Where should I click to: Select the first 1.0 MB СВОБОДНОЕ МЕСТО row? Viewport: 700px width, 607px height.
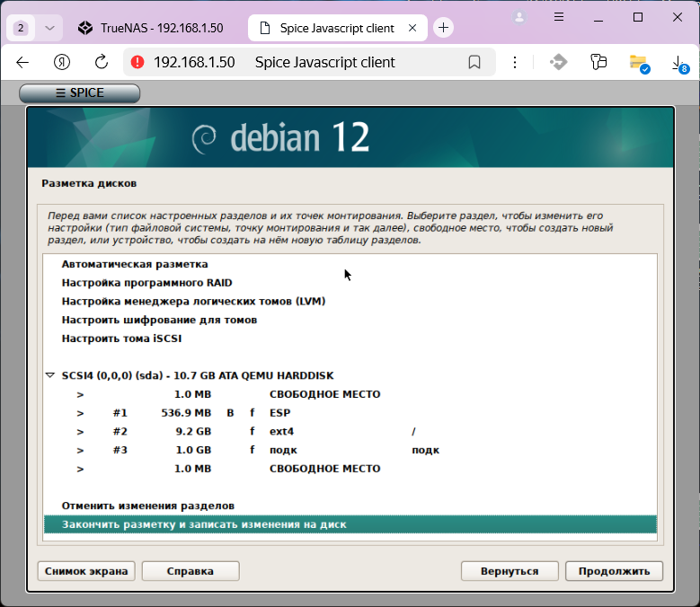click(350, 394)
